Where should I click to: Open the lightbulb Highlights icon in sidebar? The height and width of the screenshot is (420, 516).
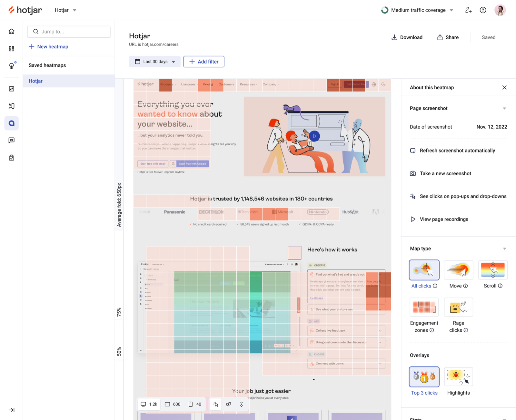(x=12, y=66)
